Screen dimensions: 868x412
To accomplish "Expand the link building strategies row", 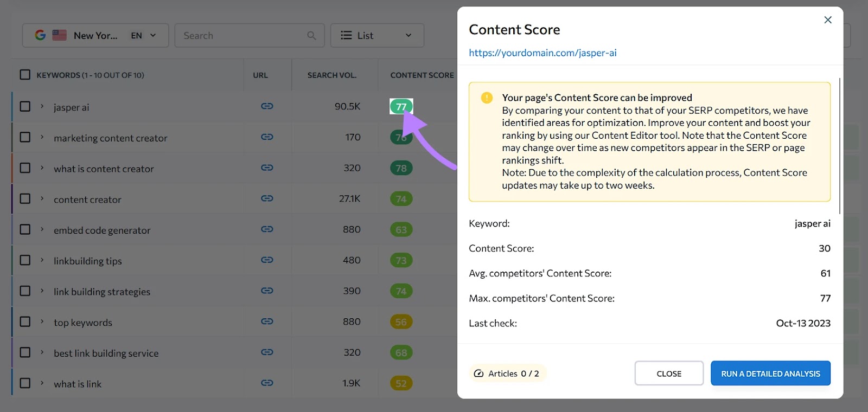I will pyautogui.click(x=42, y=291).
